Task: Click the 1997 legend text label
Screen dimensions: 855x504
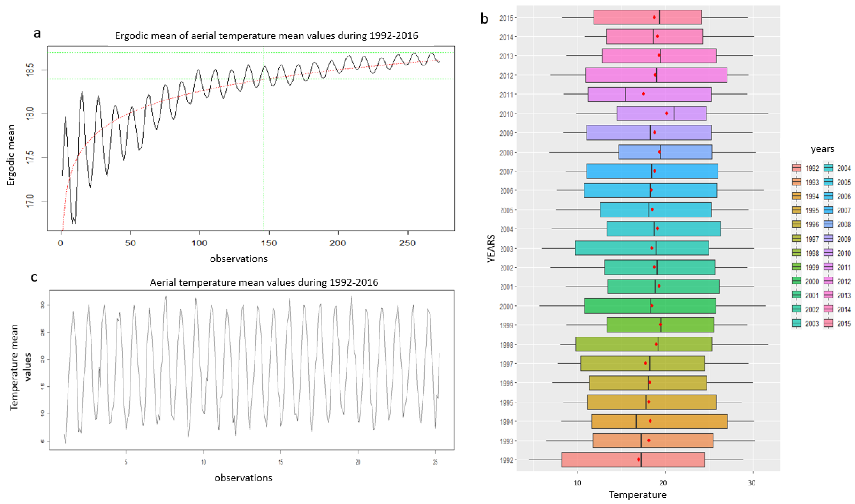Action: (x=812, y=239)
